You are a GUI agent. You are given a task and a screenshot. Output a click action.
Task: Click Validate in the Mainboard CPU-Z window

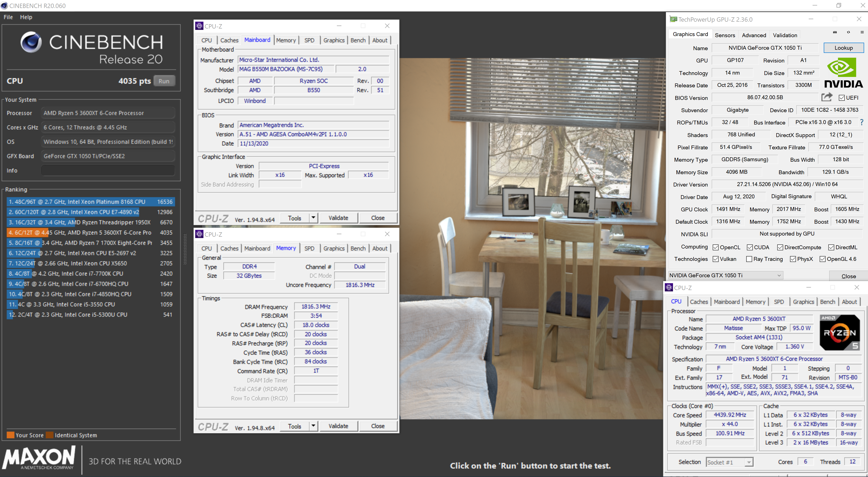pos(338,218)
